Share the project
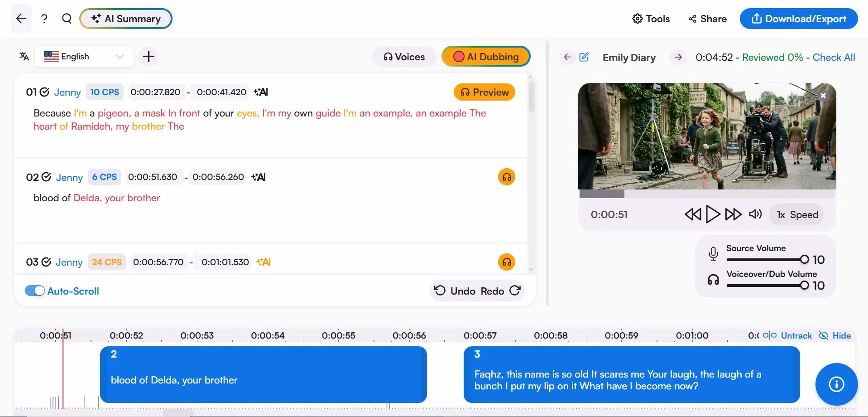Screen dimensions: 868x417 (x=708, y=19)
